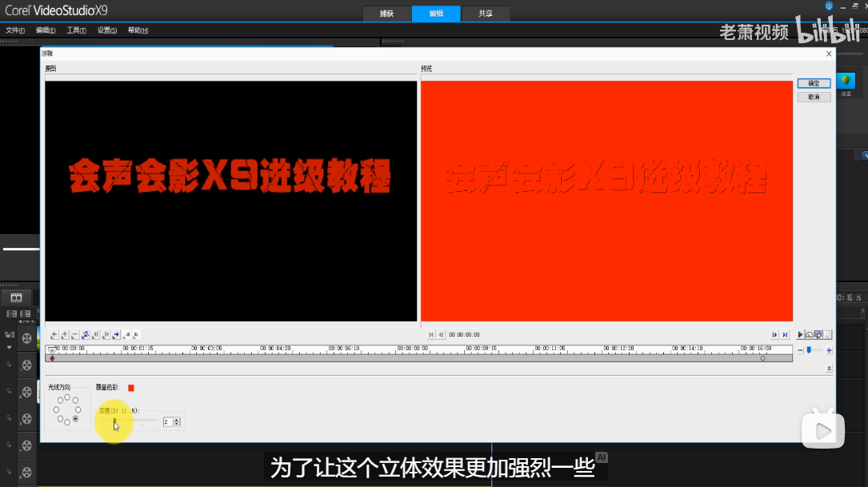The width and height of the screenshot is (868, 487).
Task: Open play speed icon beside Play
Action: [x=810, y=335]
